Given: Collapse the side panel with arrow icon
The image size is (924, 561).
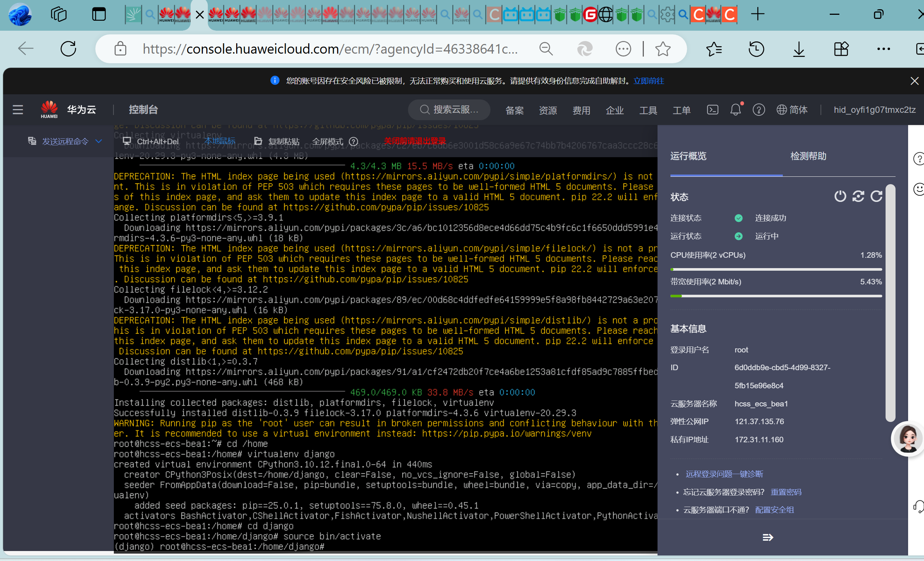Looking at the screenshot, I should click(768, 537).
